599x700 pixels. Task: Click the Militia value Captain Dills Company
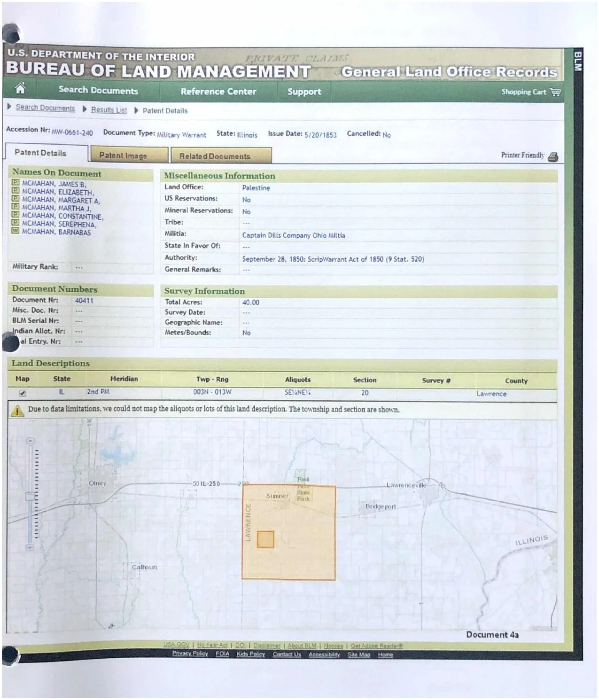[x=294, y=235]
